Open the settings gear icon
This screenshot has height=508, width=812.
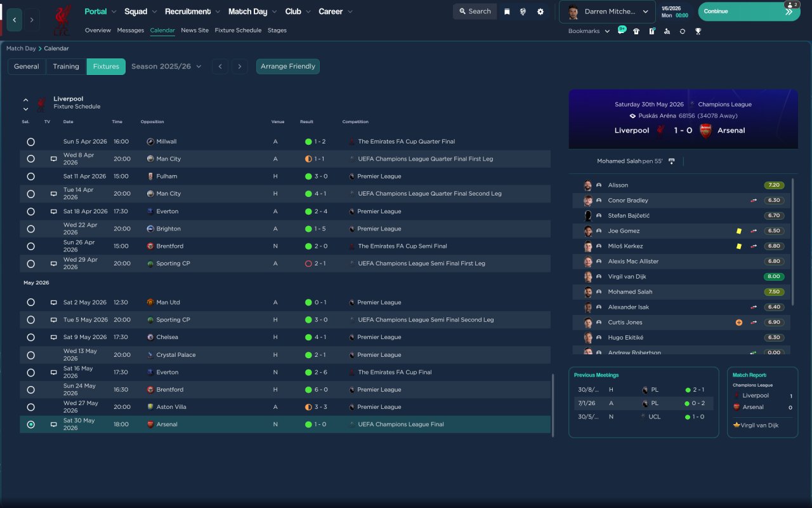(540, 11)
